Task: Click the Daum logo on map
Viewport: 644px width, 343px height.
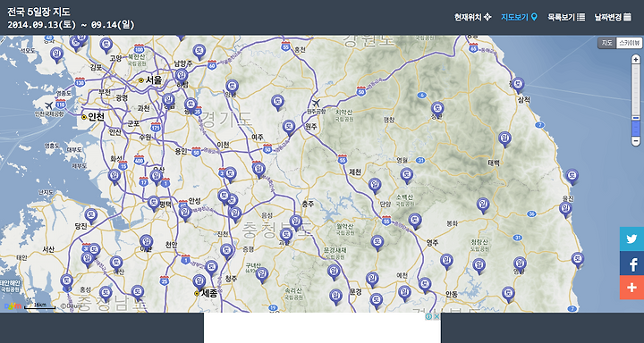Action: 13,305
